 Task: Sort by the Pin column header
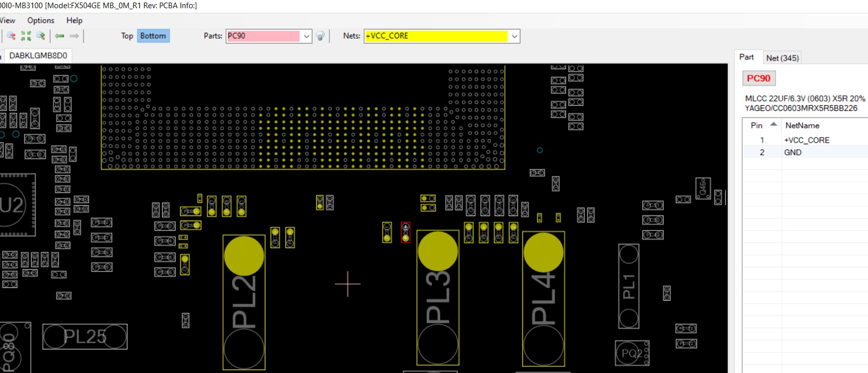(757, 125)
